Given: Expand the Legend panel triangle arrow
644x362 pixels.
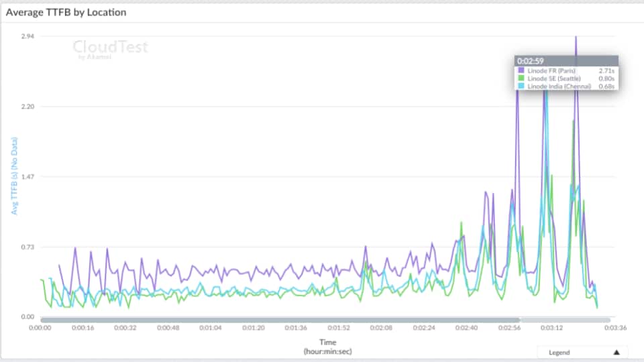Looking at the screenshot, I should (x=616, y=352).
